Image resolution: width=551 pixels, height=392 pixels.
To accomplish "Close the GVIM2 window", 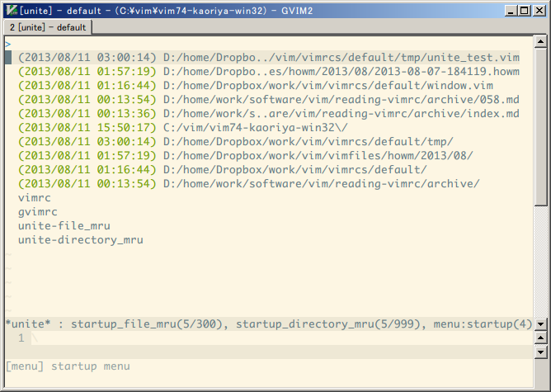I will pos(539,11).
